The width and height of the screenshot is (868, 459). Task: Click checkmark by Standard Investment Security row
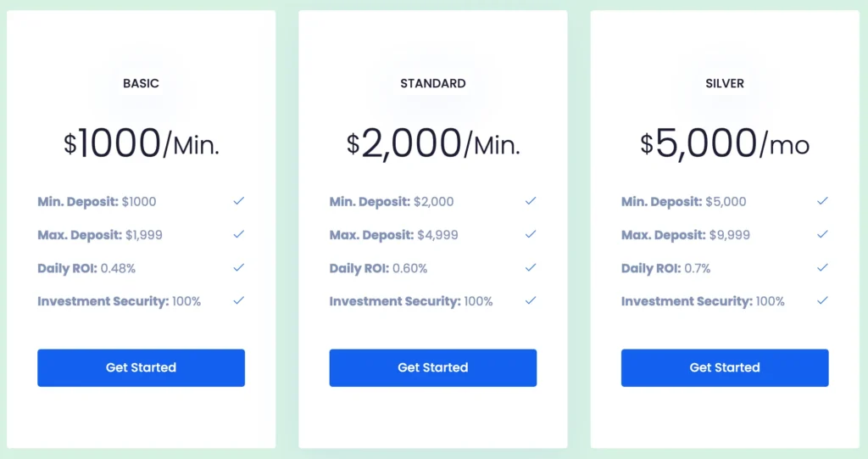coord(531,300)
